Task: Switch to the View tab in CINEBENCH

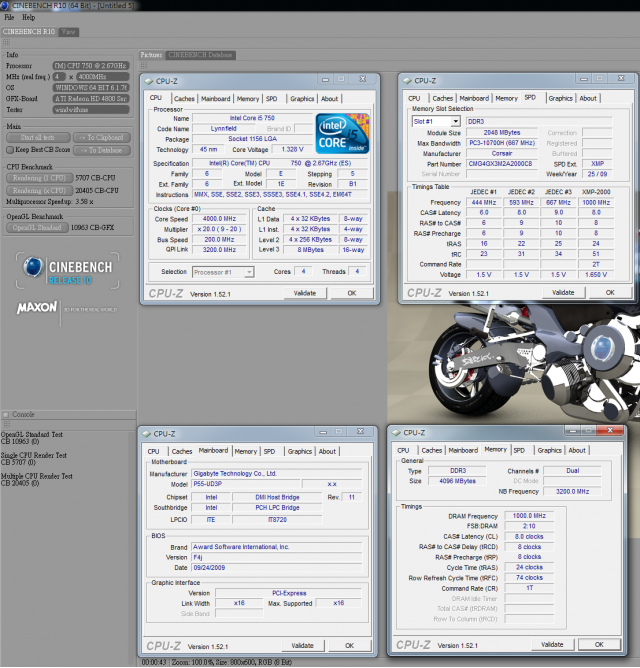Action: coord(68,32)
